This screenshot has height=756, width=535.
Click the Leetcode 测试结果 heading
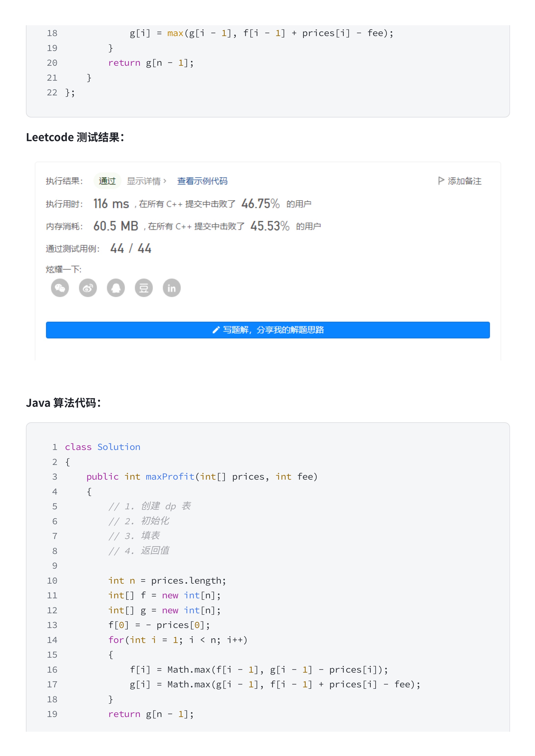click(x=75, y=137)
